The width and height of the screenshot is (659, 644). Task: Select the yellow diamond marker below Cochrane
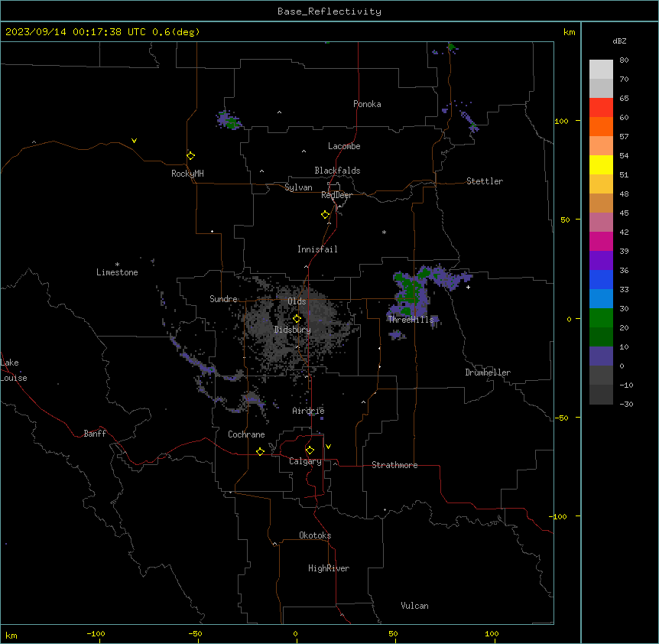tap(260, 451)
